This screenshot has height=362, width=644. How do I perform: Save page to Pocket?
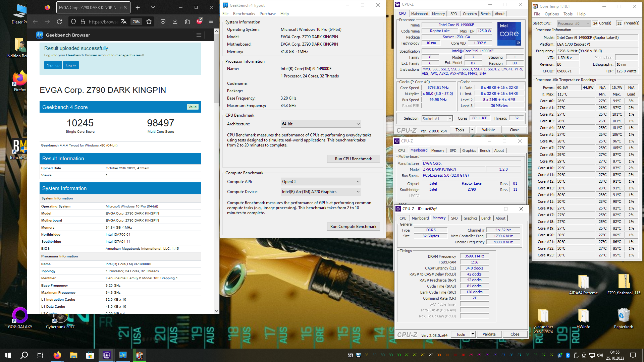[163, 22]
